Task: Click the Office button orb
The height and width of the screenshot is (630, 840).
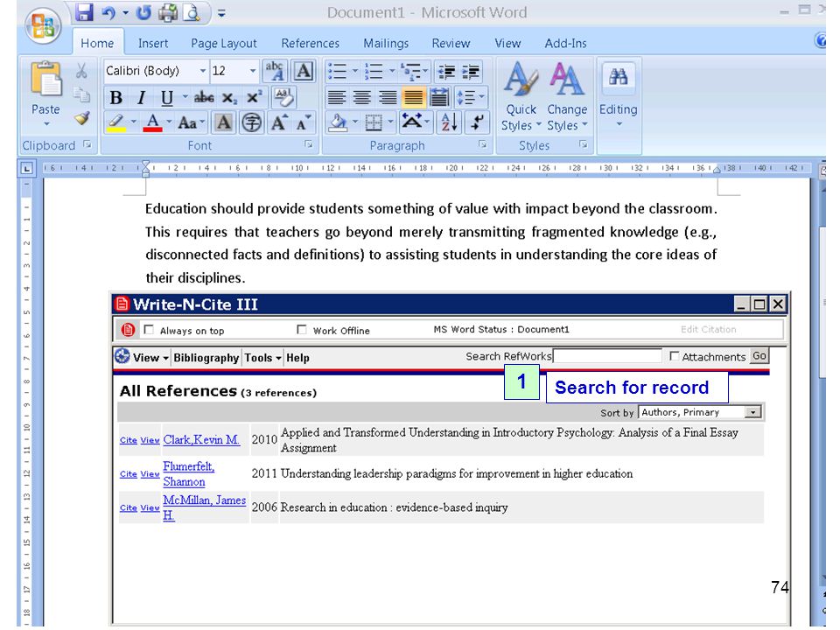Action: [x=42, y=26]
